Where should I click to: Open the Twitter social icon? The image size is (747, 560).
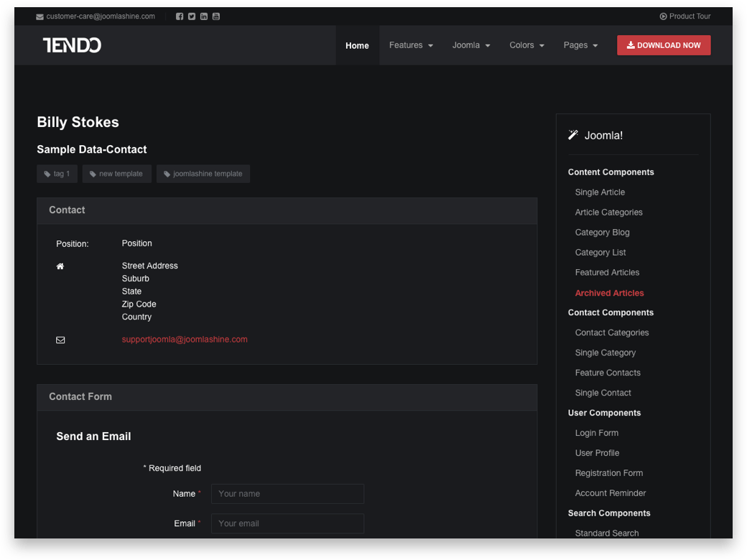tap(192, 17)
